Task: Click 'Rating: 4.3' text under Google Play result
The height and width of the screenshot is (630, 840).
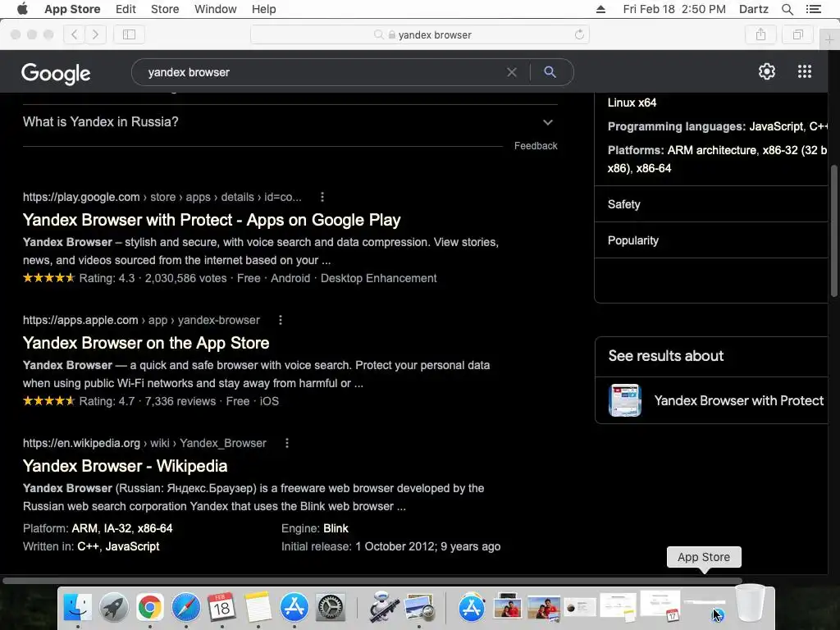Action: 107,279
